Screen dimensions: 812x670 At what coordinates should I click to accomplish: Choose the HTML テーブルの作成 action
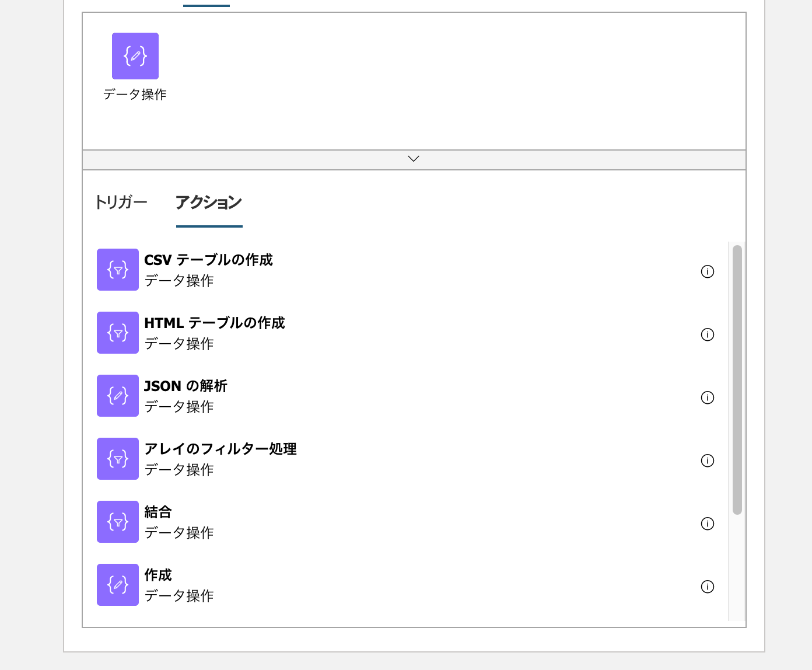pyautogui.click(x=406, y=333)
